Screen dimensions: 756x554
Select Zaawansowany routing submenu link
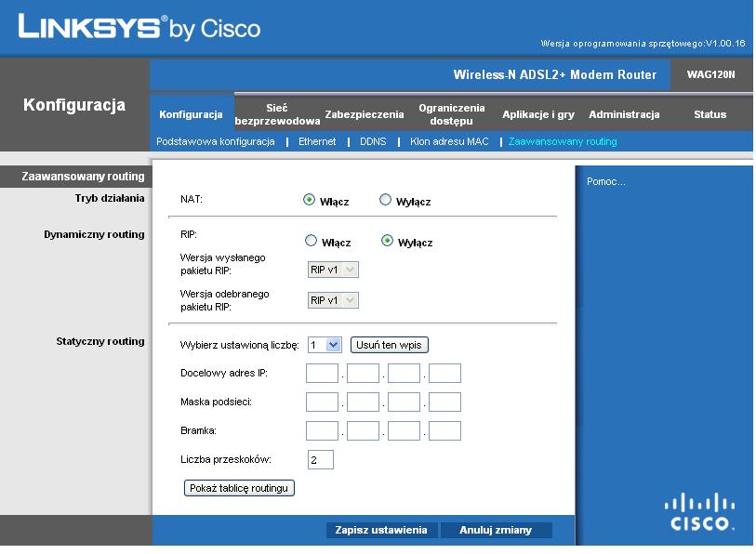tap(563, 141)
